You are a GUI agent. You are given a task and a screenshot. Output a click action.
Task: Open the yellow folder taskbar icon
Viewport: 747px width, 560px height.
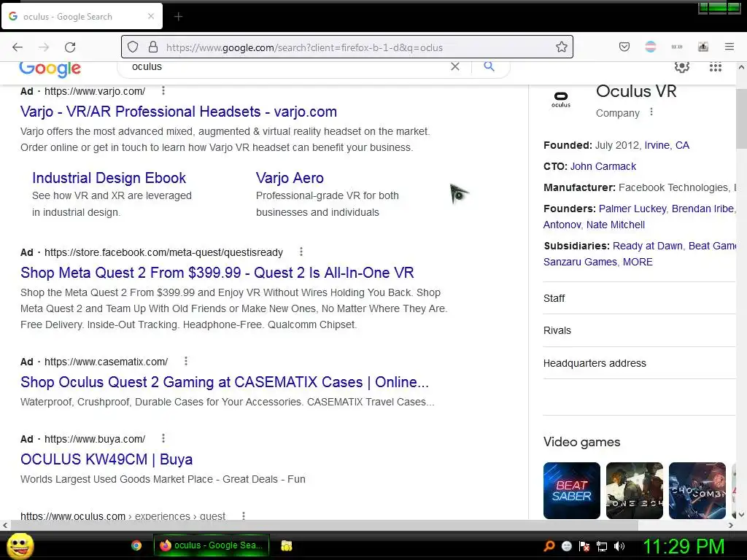[286, 545]
